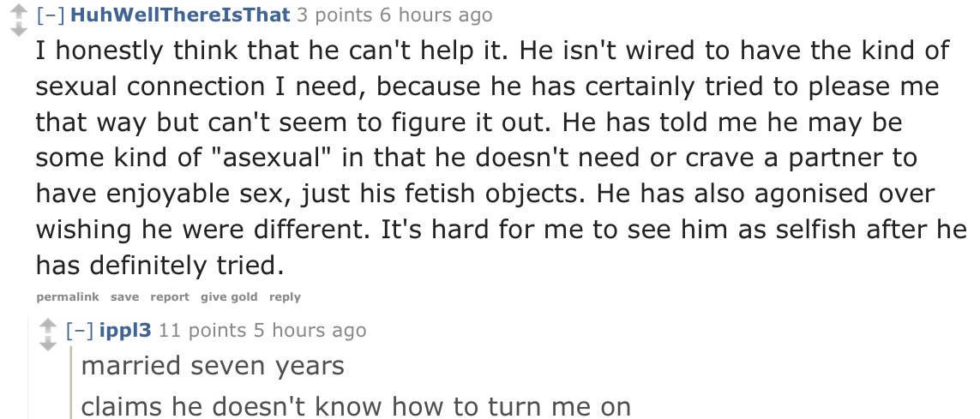Click the '3 points' score text
Viewport: 980px width, 419px height.
(x=335, y=15)
